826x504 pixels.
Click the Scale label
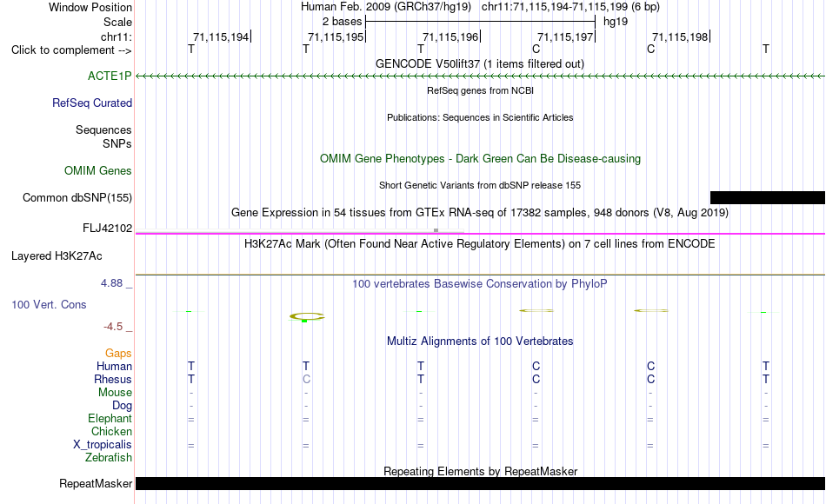tap(117, 22)
